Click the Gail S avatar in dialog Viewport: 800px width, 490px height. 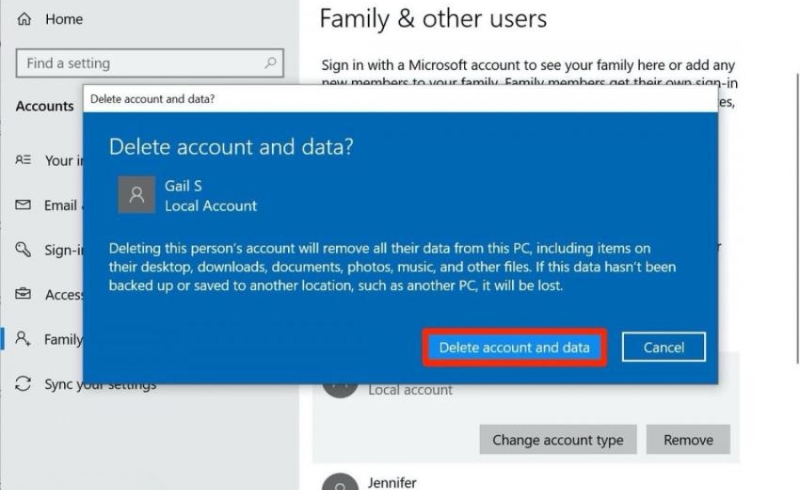click(x=137, y=194)
